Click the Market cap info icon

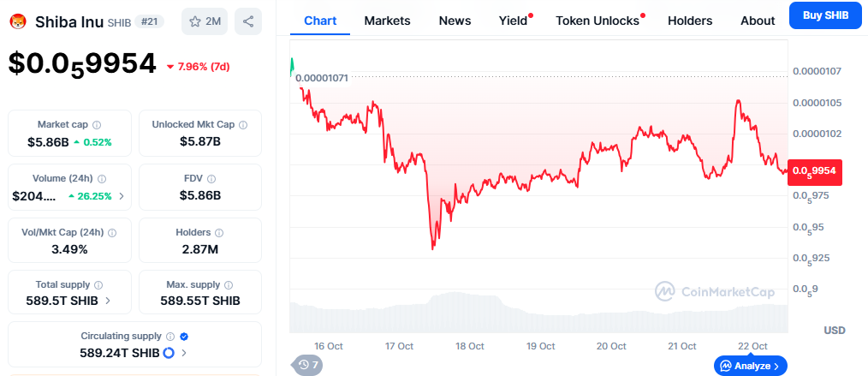(97, 124)
